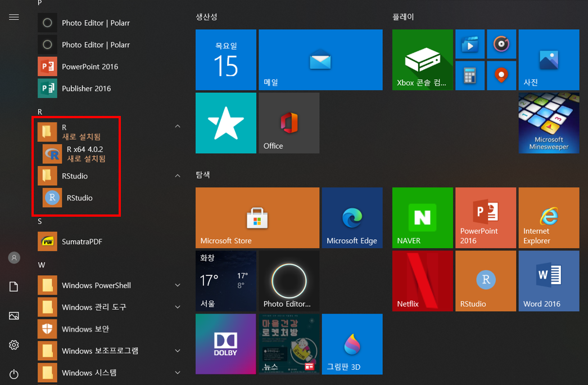Open Photo Editor | Polarr
The image size is (588, 385).
click(94, 23)
